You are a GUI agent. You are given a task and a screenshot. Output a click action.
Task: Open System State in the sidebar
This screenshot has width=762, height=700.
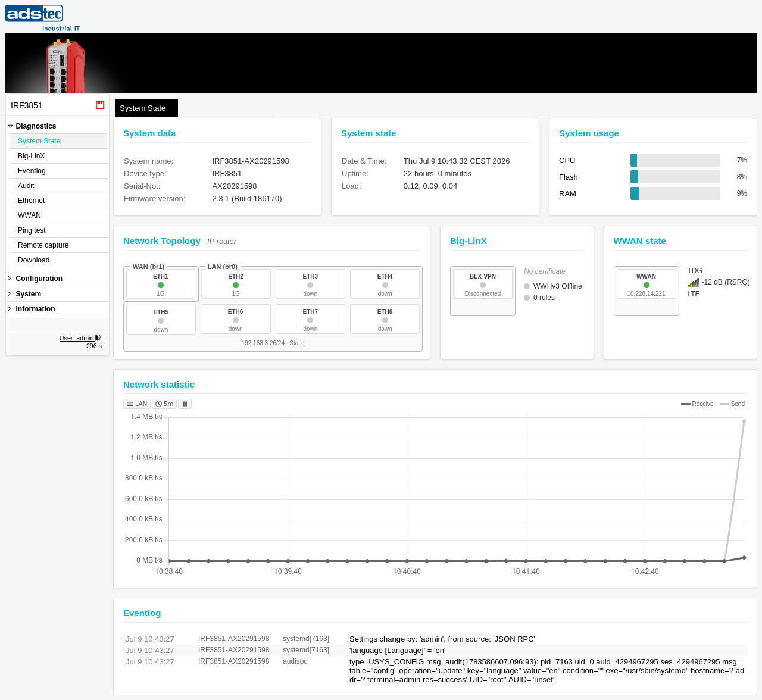click(58, 141)
